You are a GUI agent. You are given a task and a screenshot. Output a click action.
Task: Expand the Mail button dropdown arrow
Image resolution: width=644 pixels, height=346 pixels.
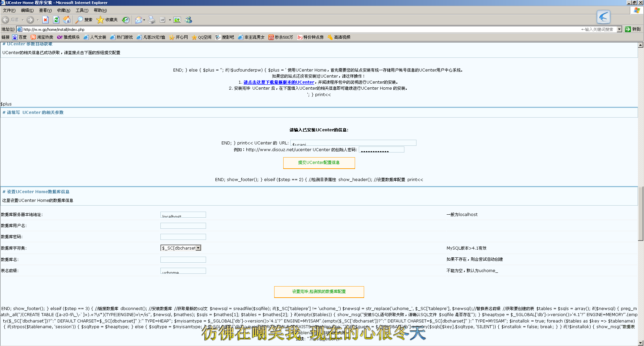click(x=144, y=20)
